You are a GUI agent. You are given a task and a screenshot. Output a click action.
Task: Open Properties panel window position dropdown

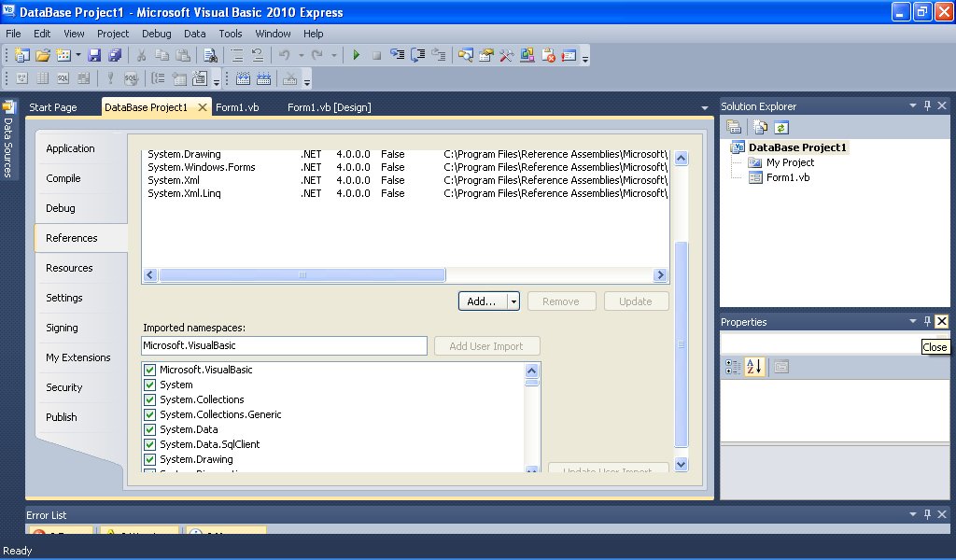point(913,321)
